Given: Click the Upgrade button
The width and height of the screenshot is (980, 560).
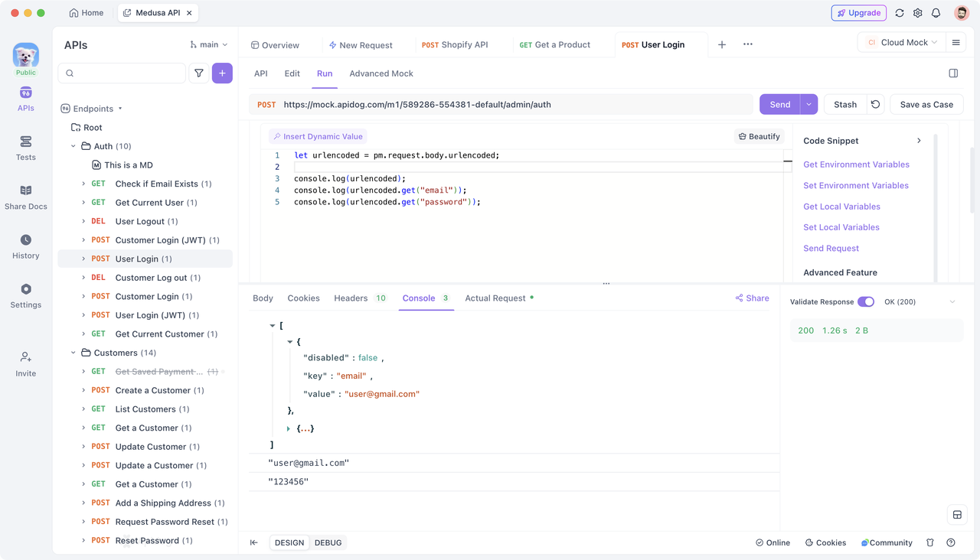Looking at the screenshot, I should [x=859, y=13].
